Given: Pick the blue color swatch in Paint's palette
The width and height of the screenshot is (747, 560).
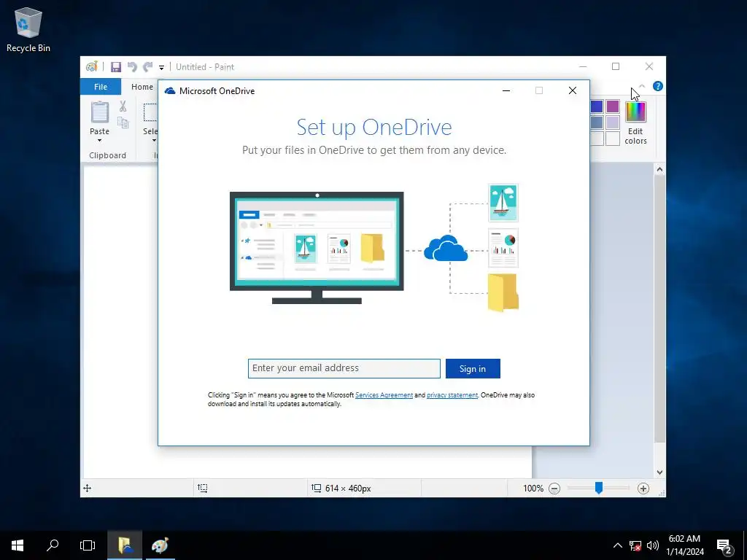Looking at the screenshot, I should pos(597,106).
